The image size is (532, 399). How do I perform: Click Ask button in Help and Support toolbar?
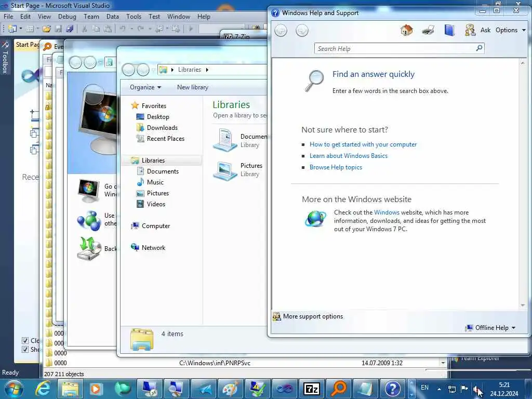(485, 30)
